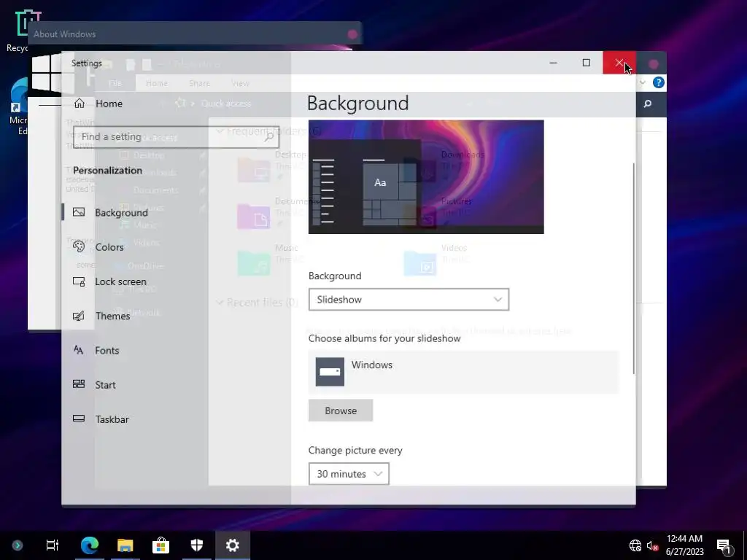
Task: Open File Explorer from the taskbar
Action: click(x=125, y=545)
